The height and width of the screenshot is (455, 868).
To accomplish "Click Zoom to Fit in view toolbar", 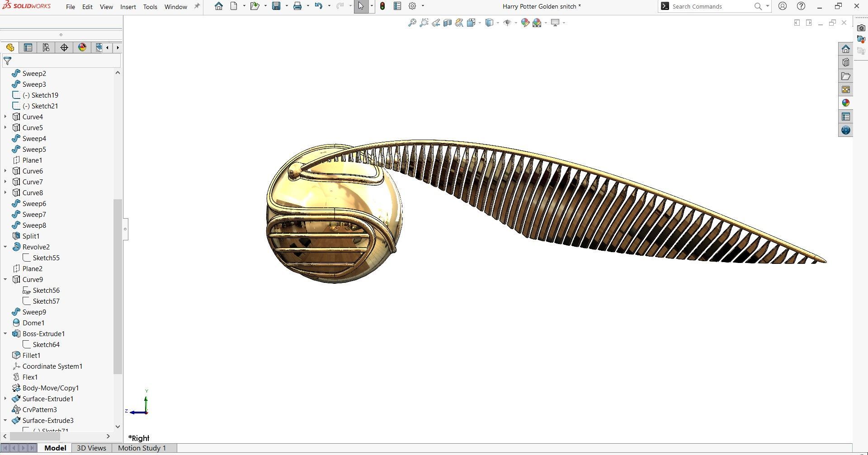I will 412,23.
